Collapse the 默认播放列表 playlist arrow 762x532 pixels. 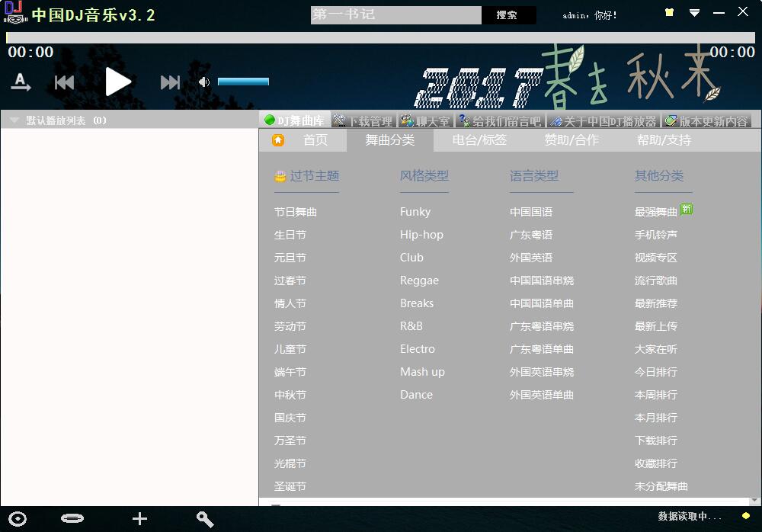tap(14, 120)
